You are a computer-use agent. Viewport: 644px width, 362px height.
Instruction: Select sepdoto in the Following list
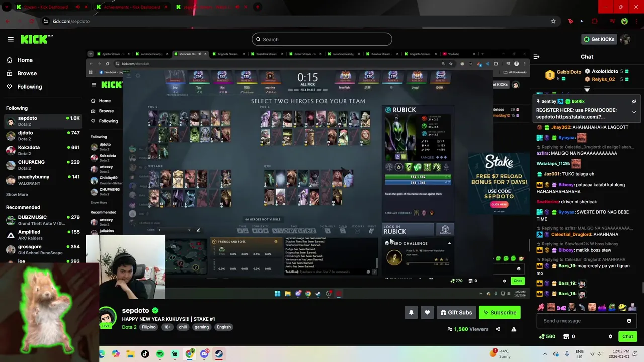point(43,121)
